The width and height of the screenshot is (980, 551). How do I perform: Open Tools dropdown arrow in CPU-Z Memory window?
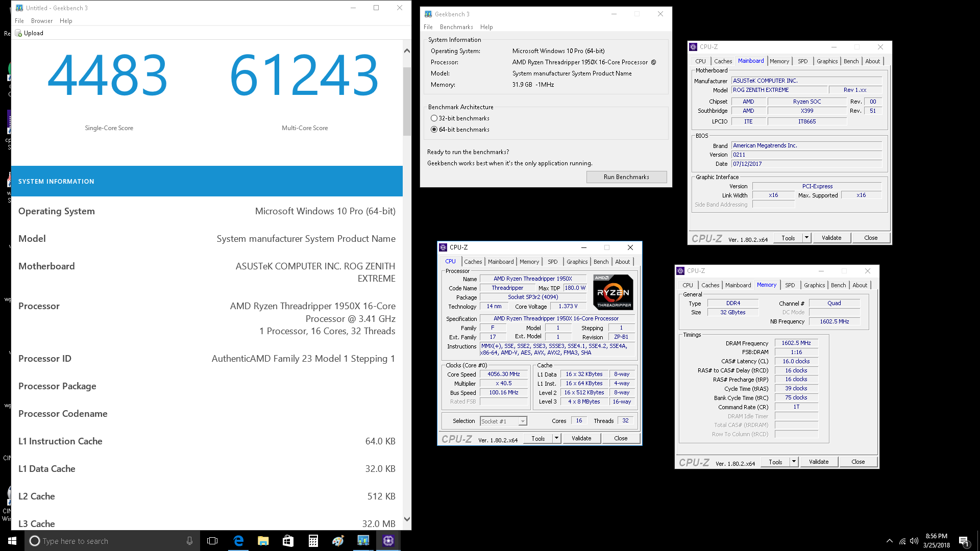point(794,462)
